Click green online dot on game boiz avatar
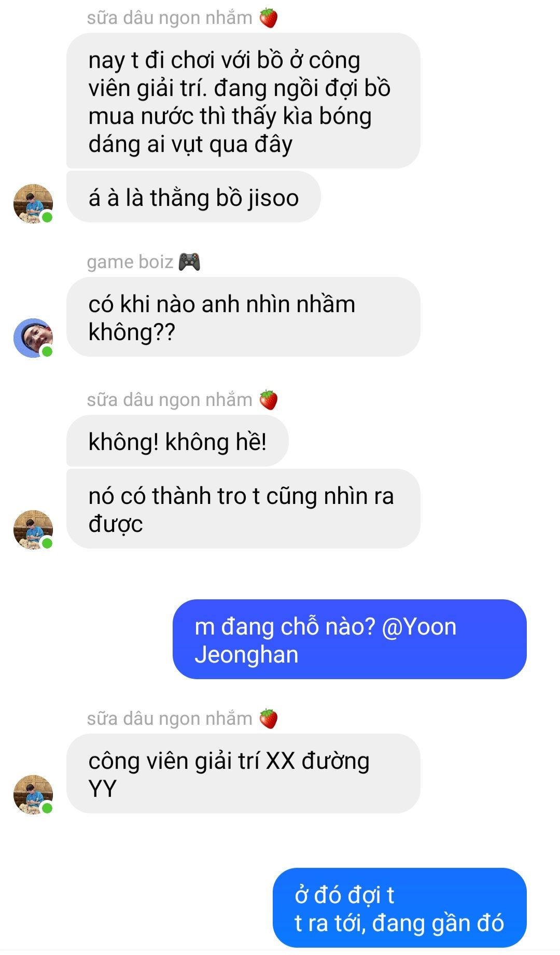 (x=47, y=352)
